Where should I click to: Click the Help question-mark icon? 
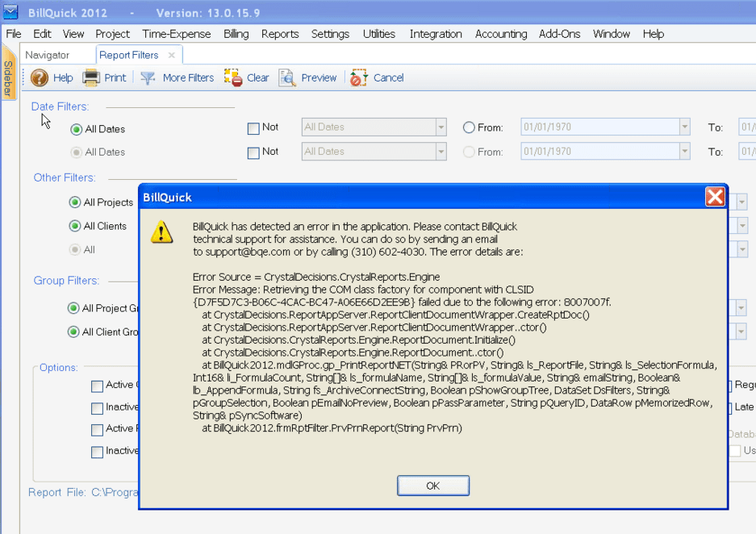[x=40, y=77]
